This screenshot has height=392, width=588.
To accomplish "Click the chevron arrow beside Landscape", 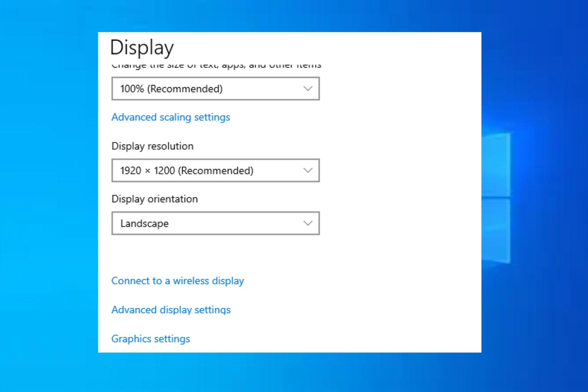I will click(307, 223).
